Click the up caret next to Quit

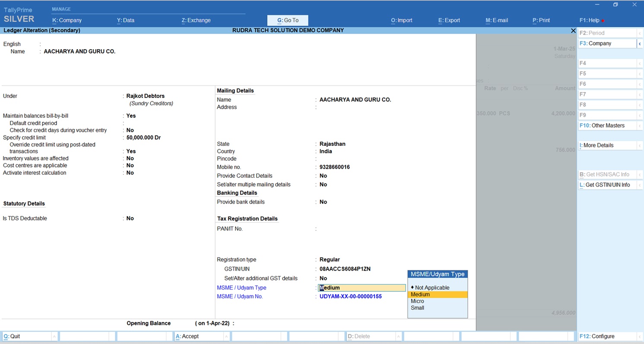click(x=54, y=337)
